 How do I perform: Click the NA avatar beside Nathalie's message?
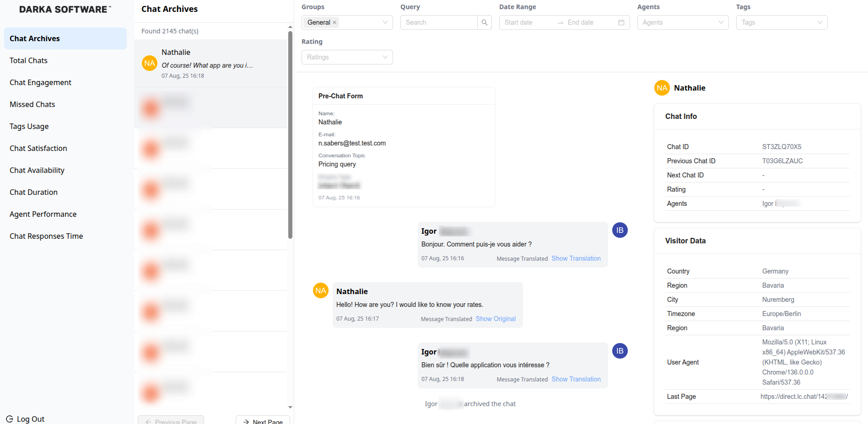coord(320,290)
